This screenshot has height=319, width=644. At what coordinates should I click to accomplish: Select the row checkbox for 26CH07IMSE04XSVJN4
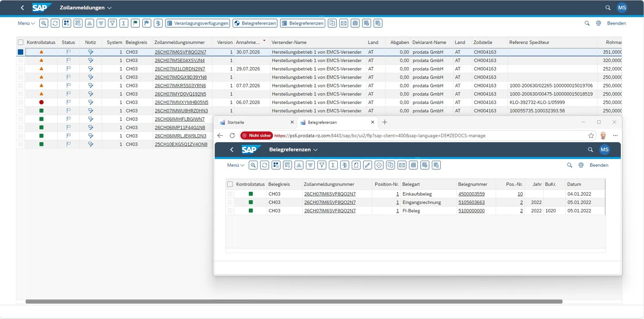(21, 60)
